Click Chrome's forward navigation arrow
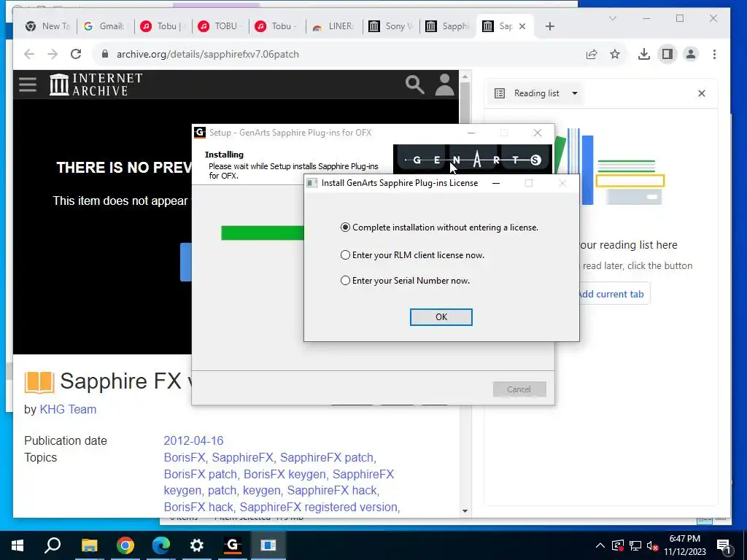This screenshot has height=560, width=747. pyautogui.click(x=53, y=54)
